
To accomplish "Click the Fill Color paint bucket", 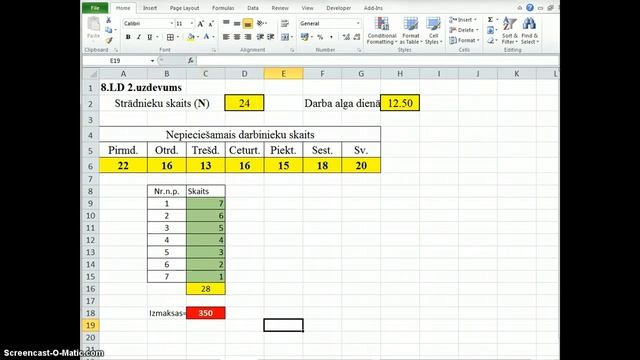I will (191, 37).
